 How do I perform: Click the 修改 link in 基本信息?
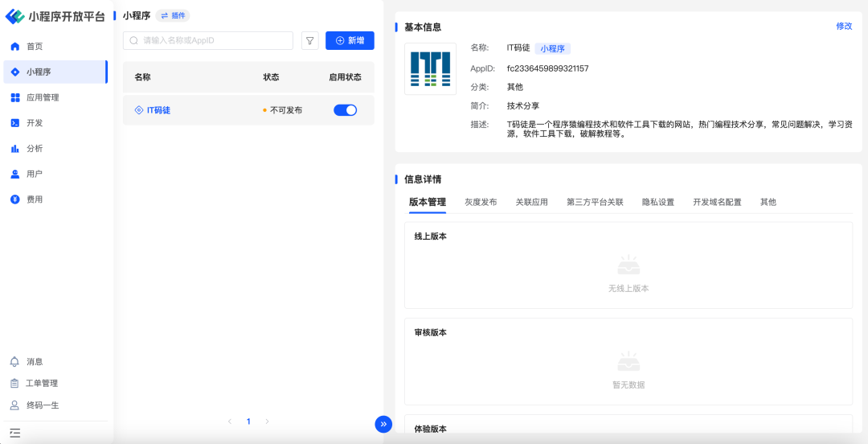tap(844, 26)
